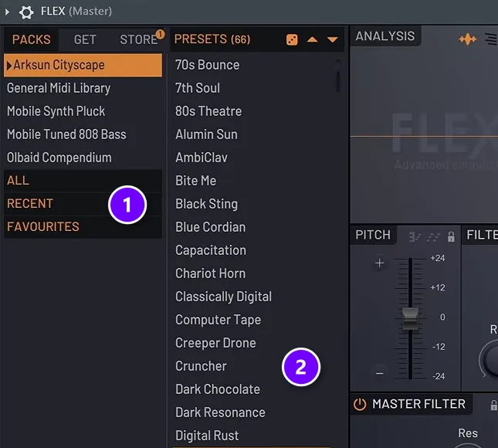Screen dimensions: 498x448
Task: Load the Chariot Horn preset
Action: [210, 273]
